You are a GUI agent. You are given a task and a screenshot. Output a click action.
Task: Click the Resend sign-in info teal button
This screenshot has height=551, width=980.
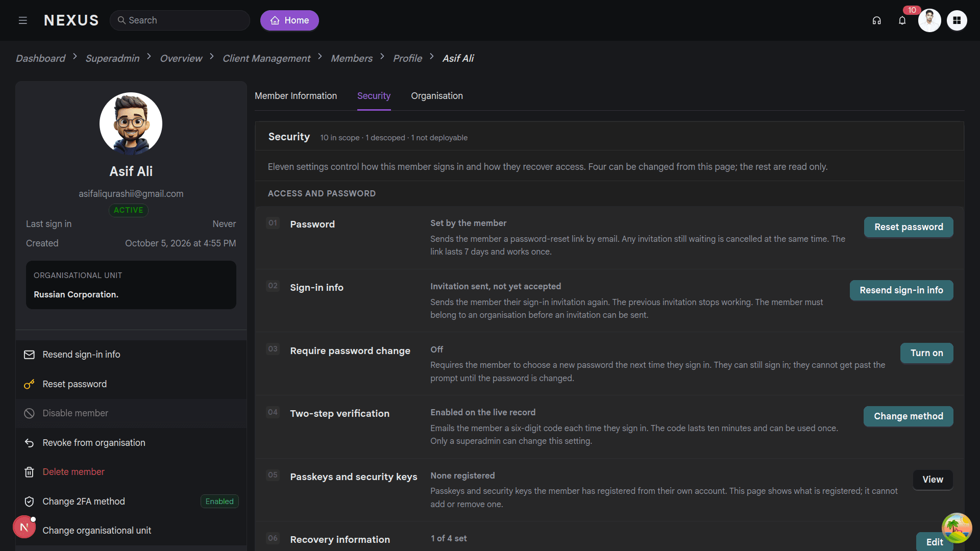(x=901, y=290)
